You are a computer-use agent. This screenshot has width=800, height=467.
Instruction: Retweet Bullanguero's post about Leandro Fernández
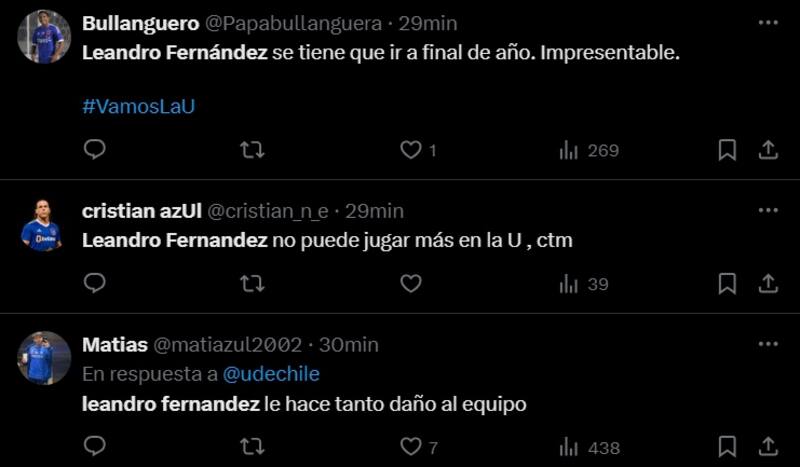[x=252, y=150]
